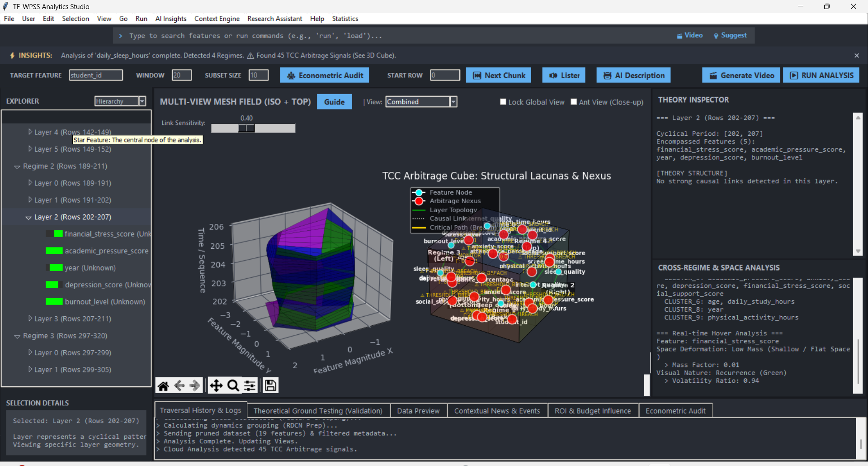The height and width of the screenshot is (466, 868).
Task: Collapse Regime 2 (Rows 189-211)
Action: 17,166
